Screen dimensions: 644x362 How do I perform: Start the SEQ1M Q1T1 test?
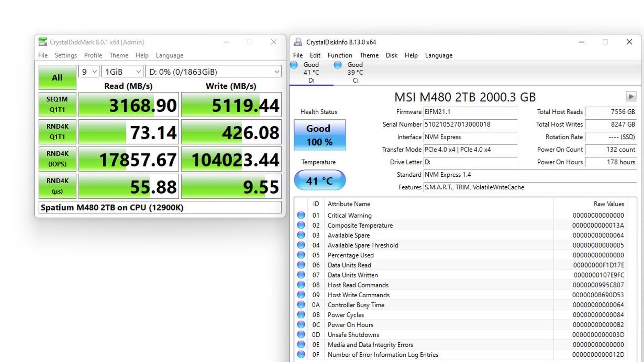[x=57, y=104]
